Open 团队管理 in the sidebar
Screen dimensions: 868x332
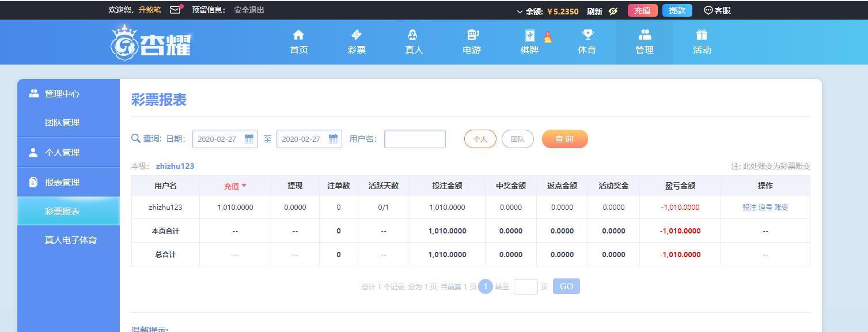(62, 122)
